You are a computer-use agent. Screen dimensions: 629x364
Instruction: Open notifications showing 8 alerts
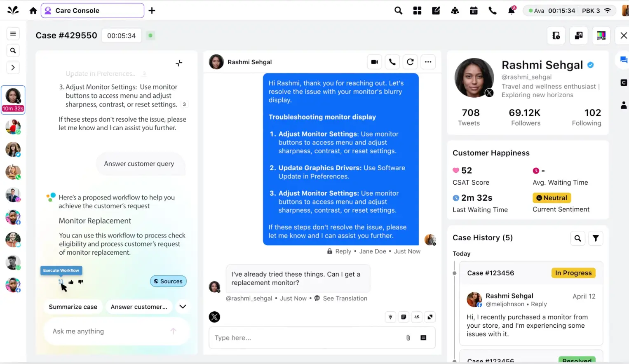(511, 10)
